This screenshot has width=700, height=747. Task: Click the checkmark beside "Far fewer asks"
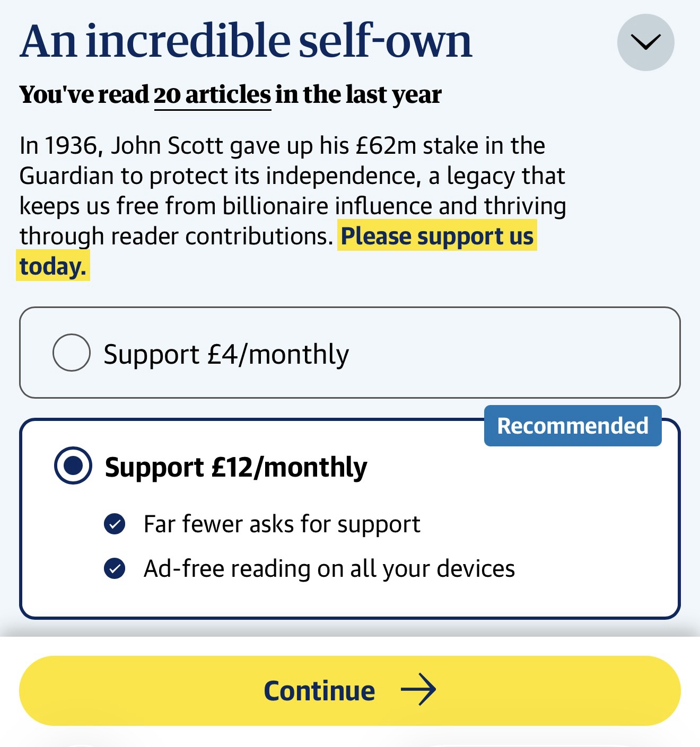pos(115,524)
